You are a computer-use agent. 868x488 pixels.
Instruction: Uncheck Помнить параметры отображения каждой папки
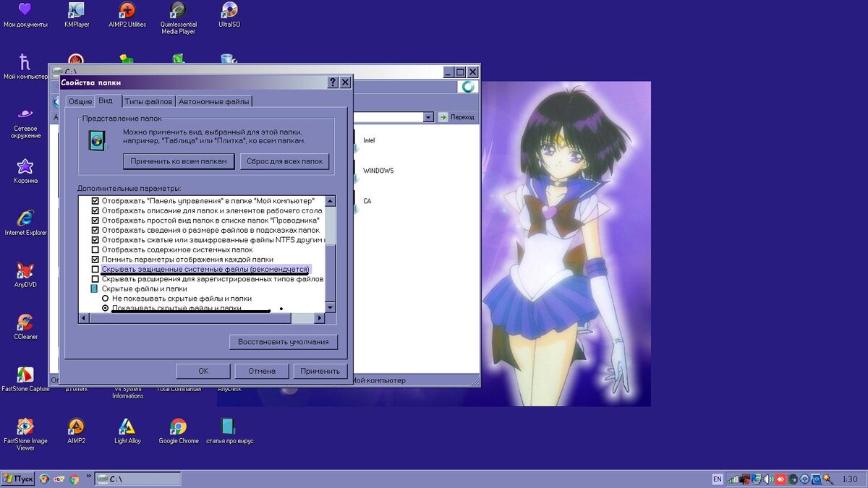(x=95, y=259)
